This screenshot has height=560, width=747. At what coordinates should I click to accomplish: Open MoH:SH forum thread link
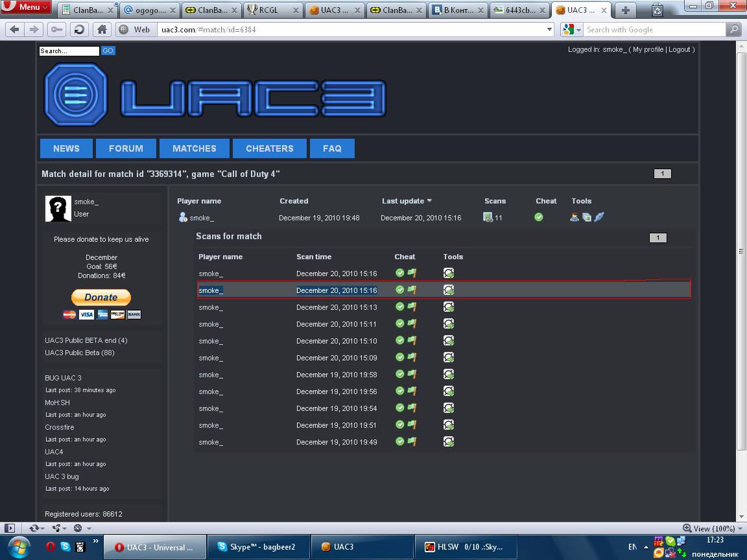(x=57, y=403)
